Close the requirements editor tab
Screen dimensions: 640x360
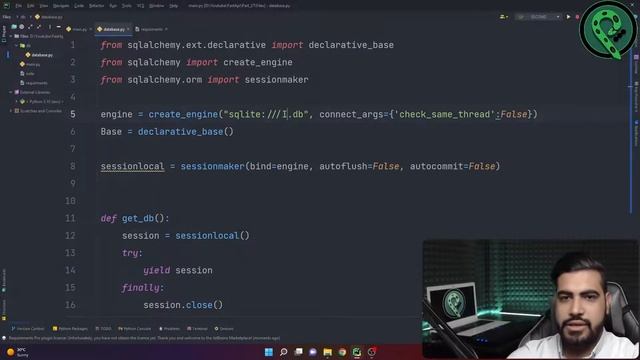pos(166,29)
